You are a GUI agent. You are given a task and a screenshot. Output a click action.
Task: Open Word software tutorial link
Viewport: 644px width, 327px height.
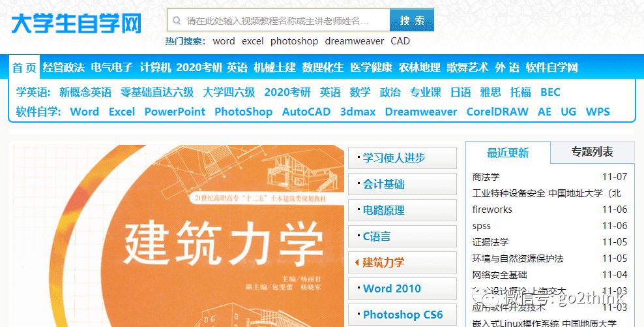85,112
